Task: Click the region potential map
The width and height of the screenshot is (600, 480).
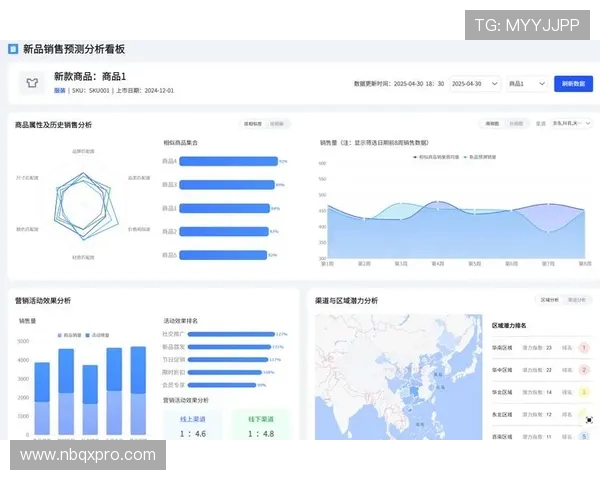Action: 398,377
